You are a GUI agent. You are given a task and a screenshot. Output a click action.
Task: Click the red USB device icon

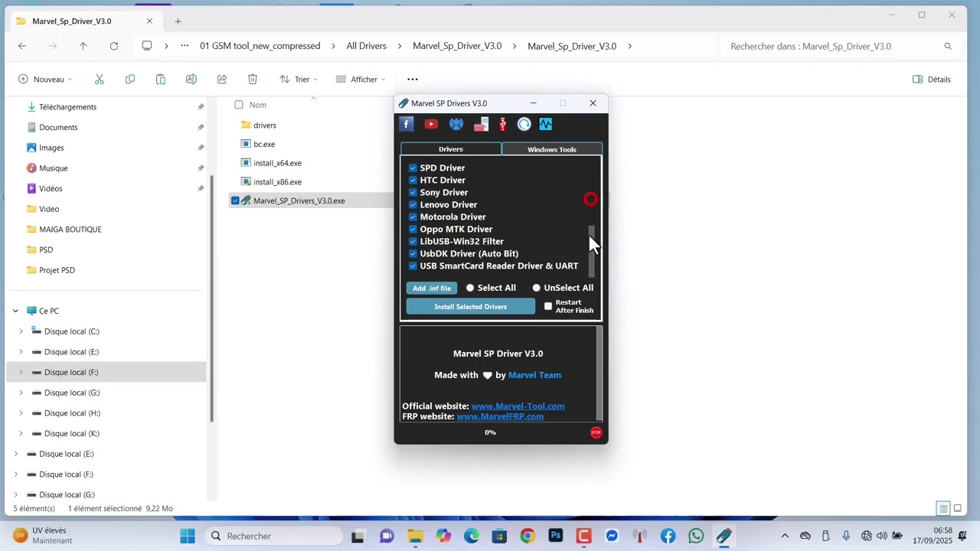[x=503, y=124]
